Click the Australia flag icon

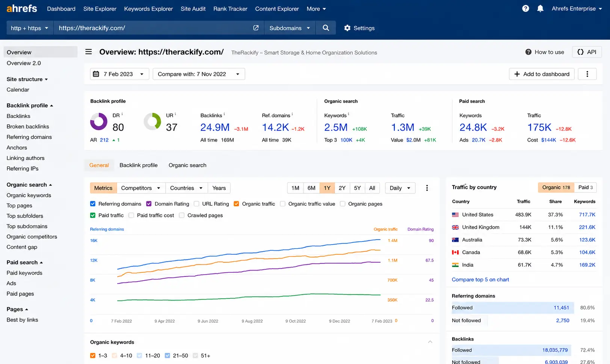point(455,240)
